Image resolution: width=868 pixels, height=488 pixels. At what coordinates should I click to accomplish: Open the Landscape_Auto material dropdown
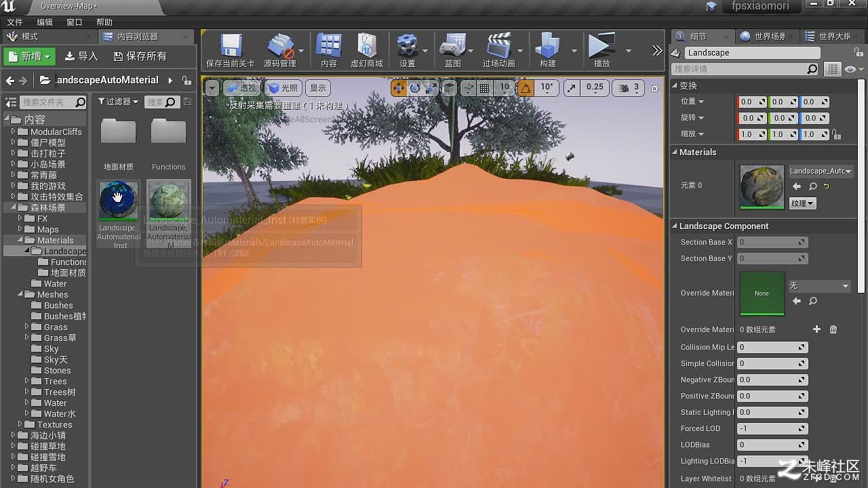click(821, 171)
